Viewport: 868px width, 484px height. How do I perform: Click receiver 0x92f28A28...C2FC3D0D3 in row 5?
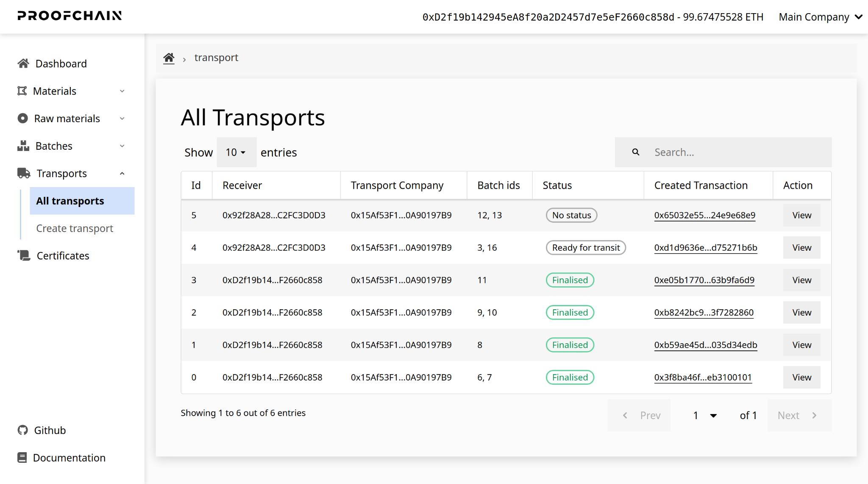pyautogui.click(x=274, y=215)
